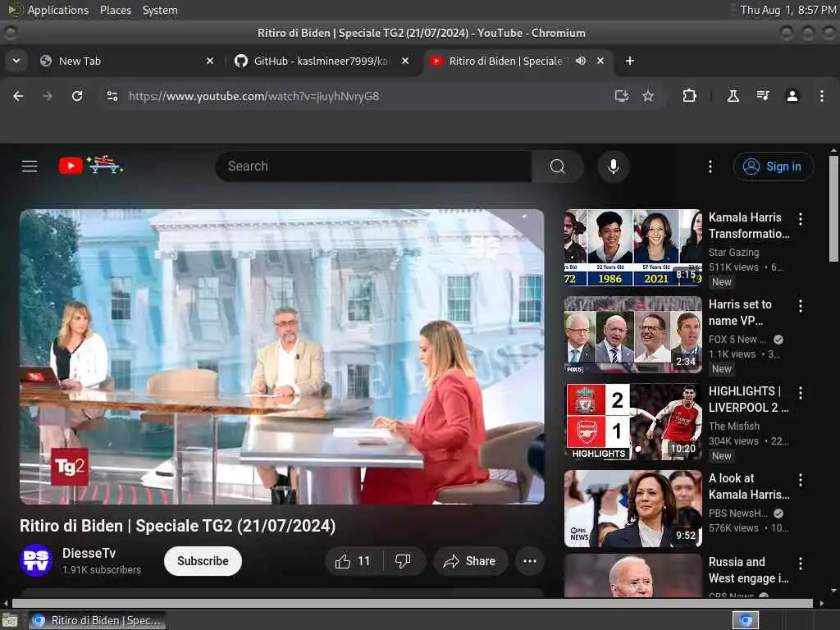Click the search magnifier button
The image size is (840, 630).
pos(558,166)
